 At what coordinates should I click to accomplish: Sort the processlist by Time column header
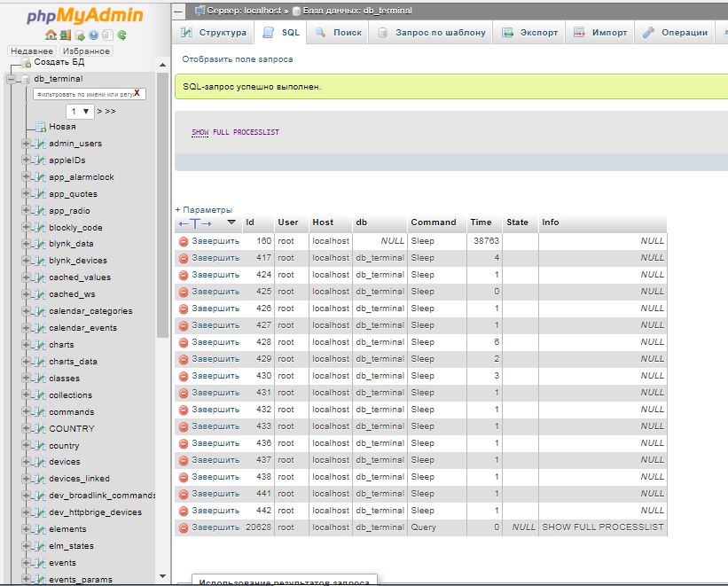[x=481, y=223]
